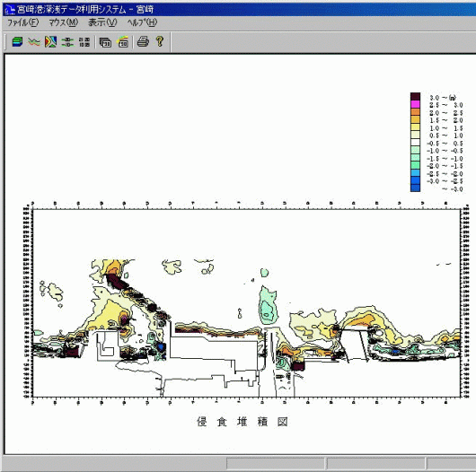Open the マウス(M) menu
The height and width of the screenshot is (472, 476).
point(63,22)
